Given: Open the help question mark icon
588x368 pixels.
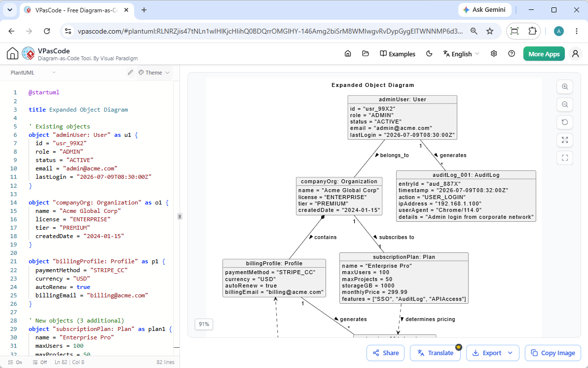Looking at the screenshot, I should click(512, 54).
